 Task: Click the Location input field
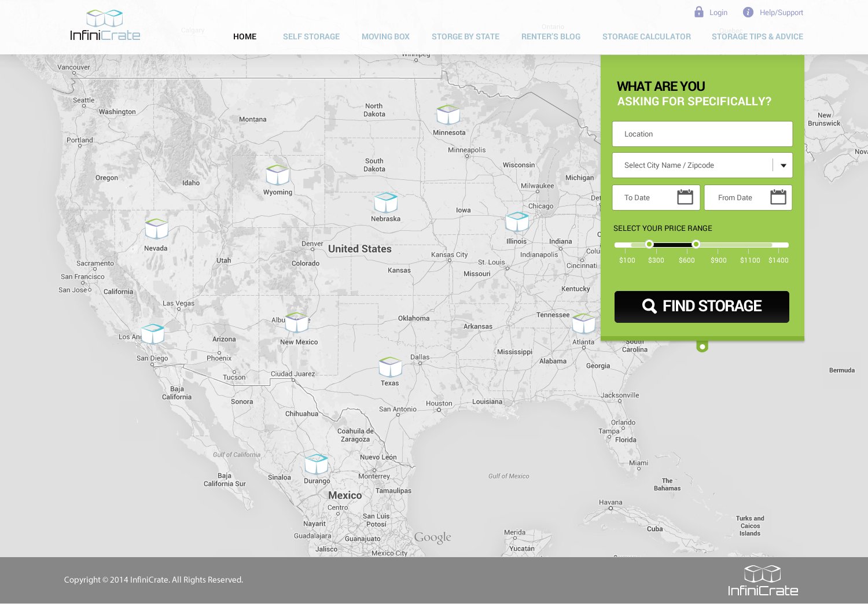[x=703, y=134]
